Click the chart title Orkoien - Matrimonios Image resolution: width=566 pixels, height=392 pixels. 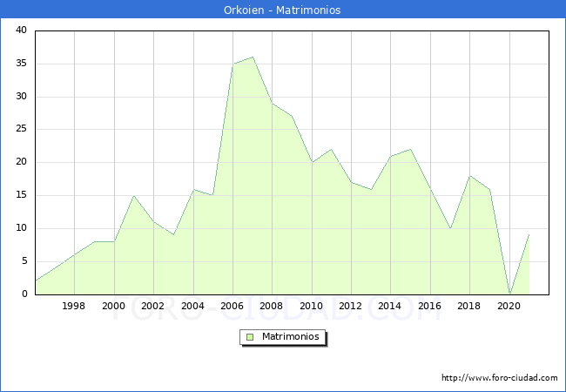click(x=283, y=10)
